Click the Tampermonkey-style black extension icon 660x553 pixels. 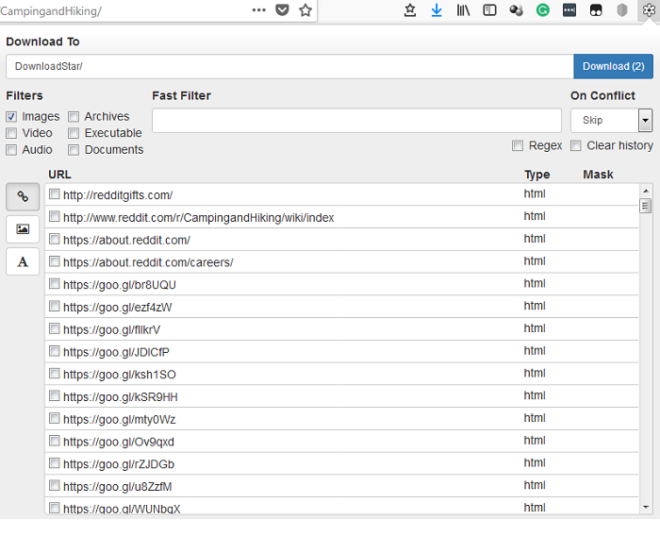point(596,10)
